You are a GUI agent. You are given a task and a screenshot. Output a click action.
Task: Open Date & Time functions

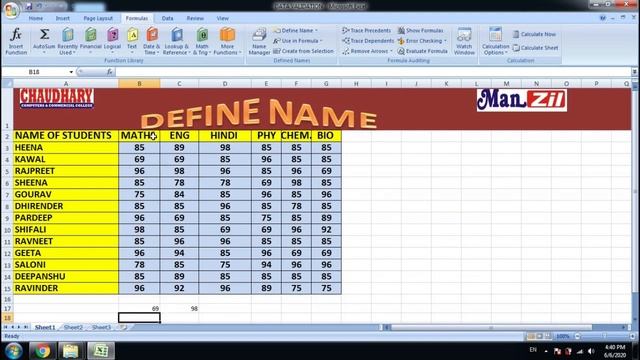[151, 41]
